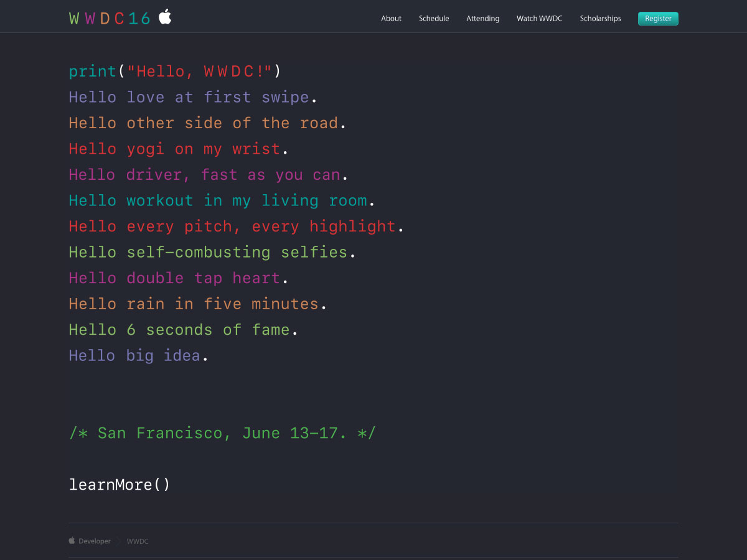Follow the learnMore() link
Viewport: 747px width, 560px height.
click(x=120, y=485)
